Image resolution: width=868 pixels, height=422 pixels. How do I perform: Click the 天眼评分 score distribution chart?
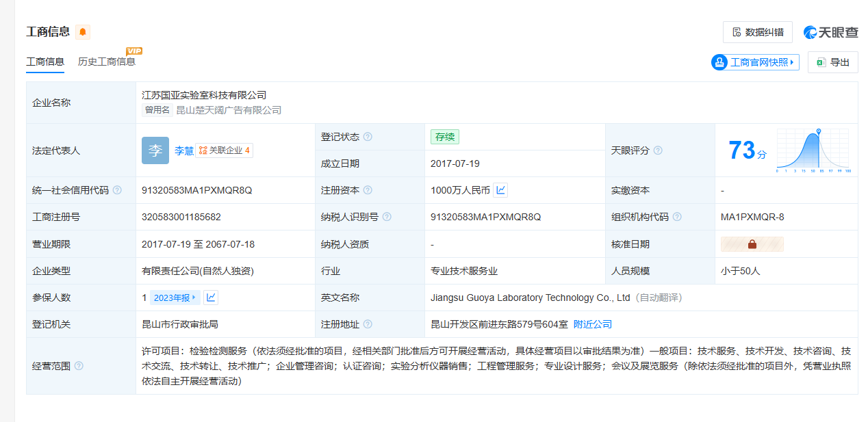(813, 150)
